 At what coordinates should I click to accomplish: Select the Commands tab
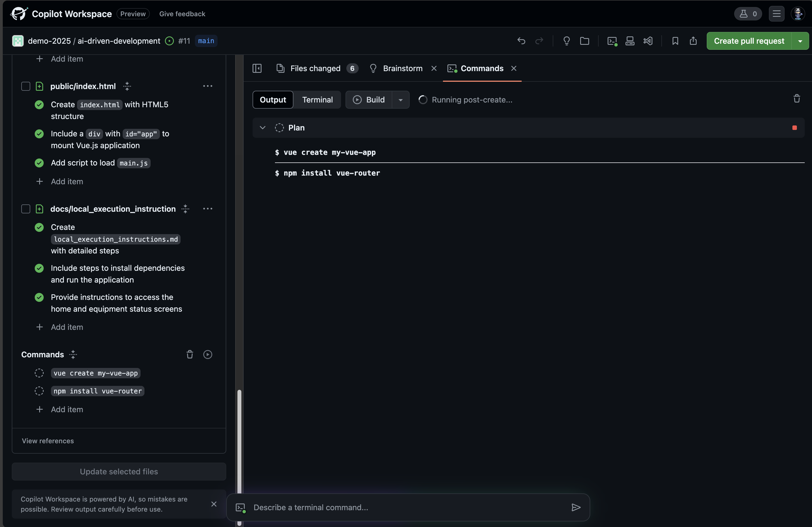point(476,68)
